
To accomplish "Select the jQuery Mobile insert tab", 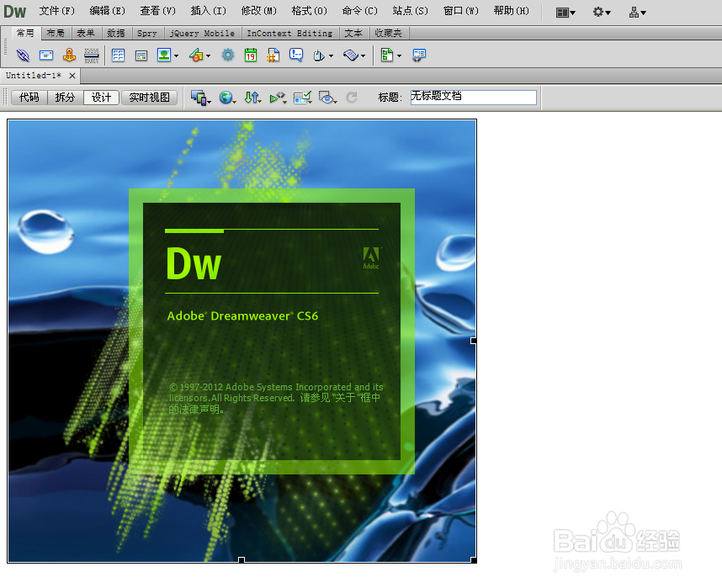I will (202, 33).
